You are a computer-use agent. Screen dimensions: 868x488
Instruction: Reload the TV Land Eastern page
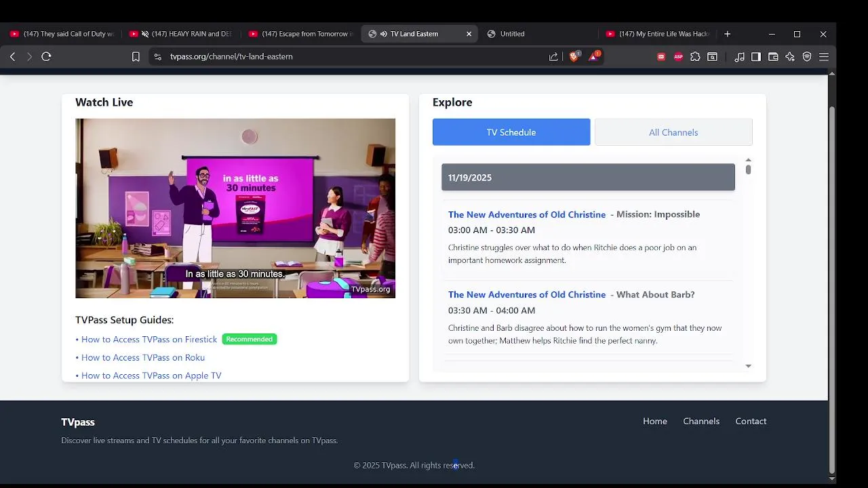tap(46, 57)
